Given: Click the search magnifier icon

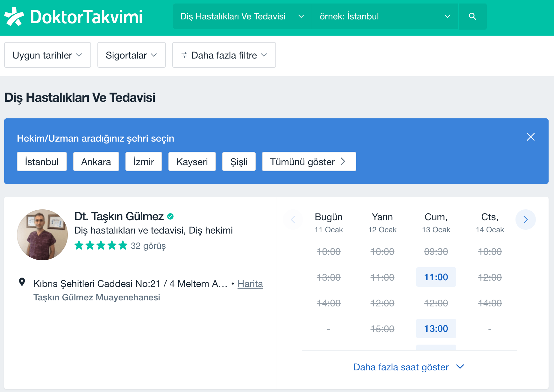Looking at the screenshot, I should pyautogui.click(x=472, y=17).
